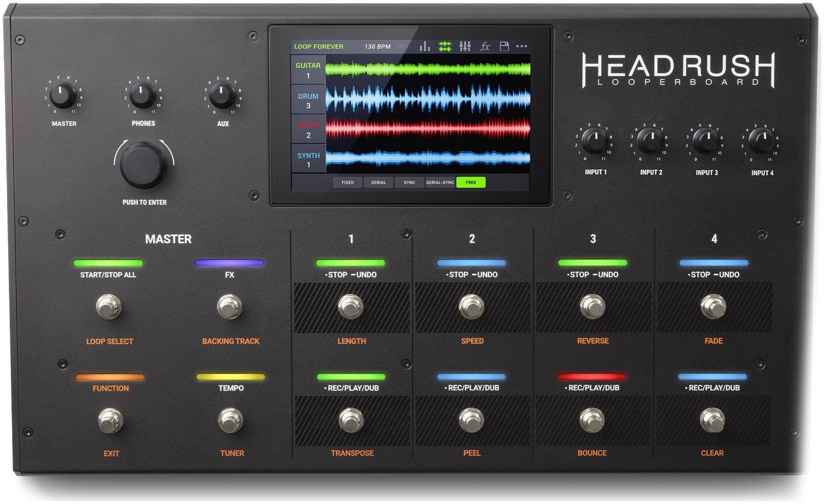Hit track 3 STOP-UNDO footswitch above REVERSE
The image size is (824, 504).
tap(593, 306)
